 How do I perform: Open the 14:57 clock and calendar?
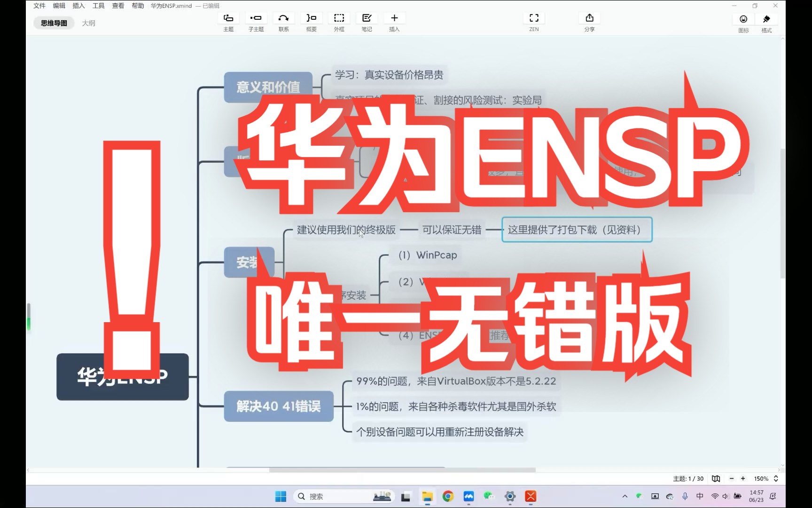pos(757,496)
